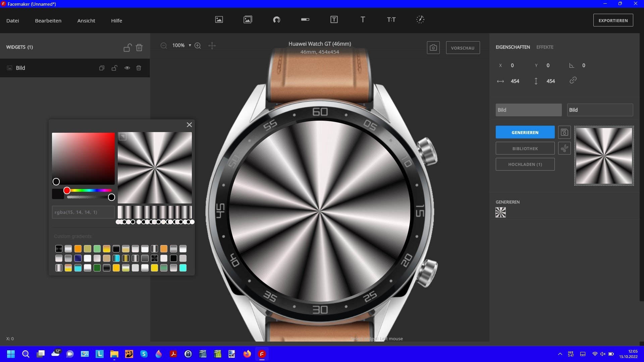
Task: Click the scissors crop icon beside Bibliothek
Action: [564, 148]
